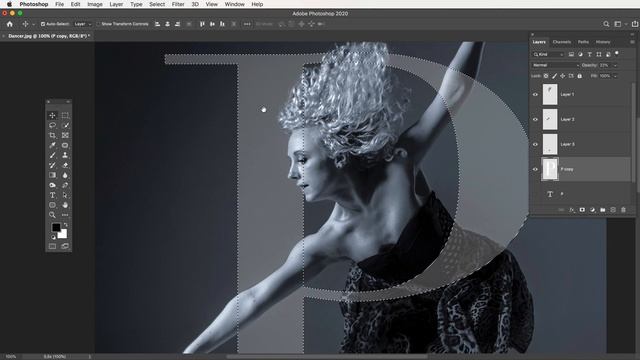Open the Fill slider dropdown arrow

pos(615,76)
